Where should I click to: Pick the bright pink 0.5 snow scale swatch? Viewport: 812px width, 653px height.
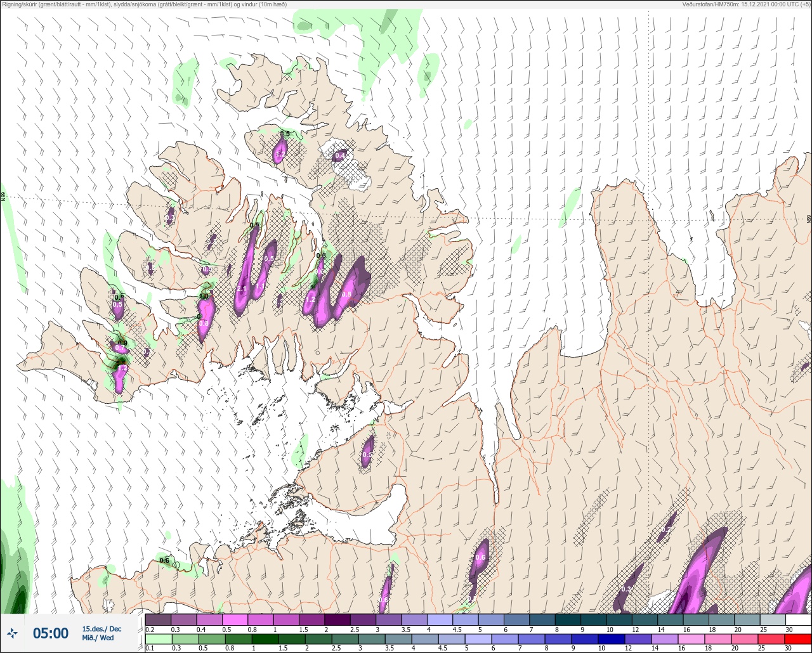(235, 619)
